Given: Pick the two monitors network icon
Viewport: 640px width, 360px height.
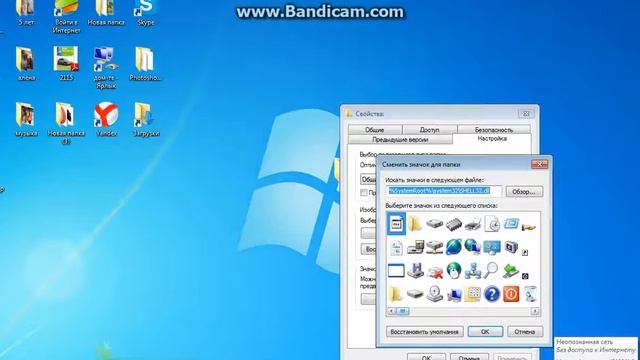Looking at the screenshot, I should tap(492, 247).
